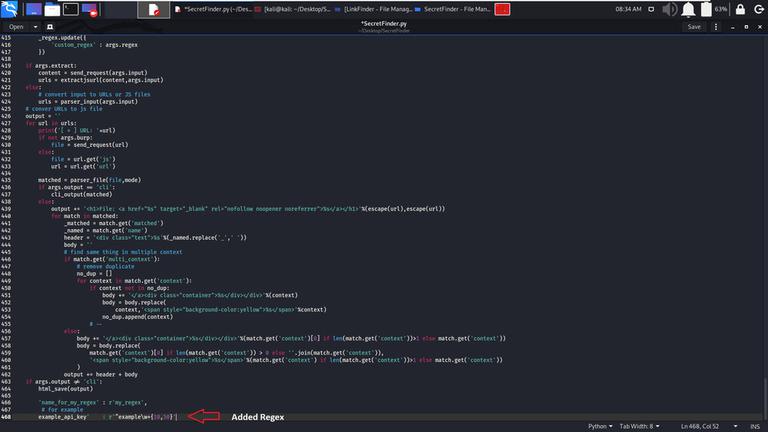Place cursor on line 468 example_api_key regex

coord(108,417)
